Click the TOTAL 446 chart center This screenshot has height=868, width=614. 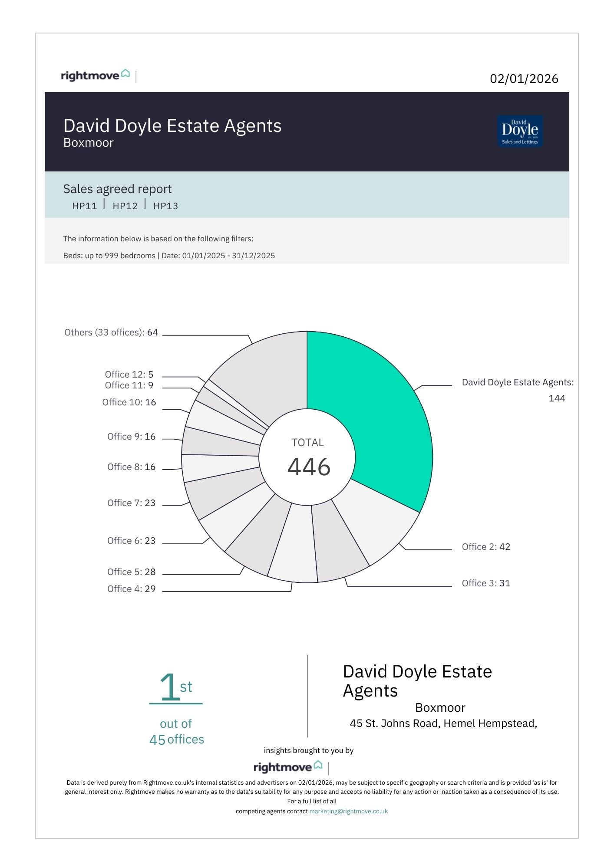click(x=307, y=458)
